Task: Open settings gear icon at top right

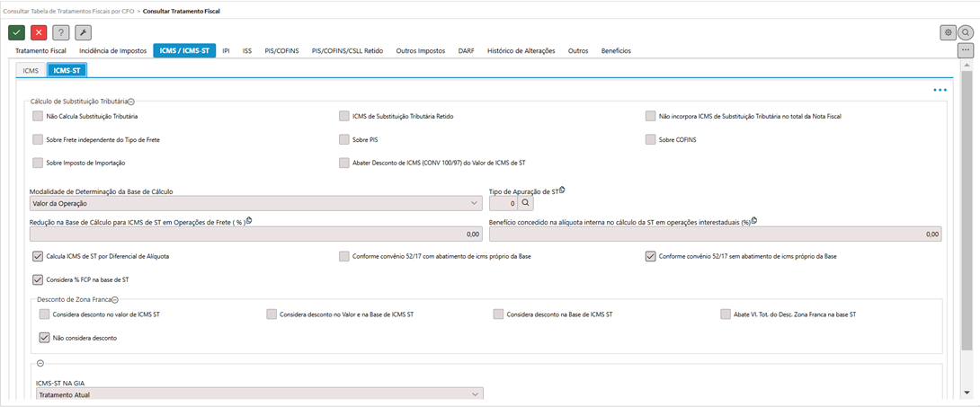Action: (948, 32)
